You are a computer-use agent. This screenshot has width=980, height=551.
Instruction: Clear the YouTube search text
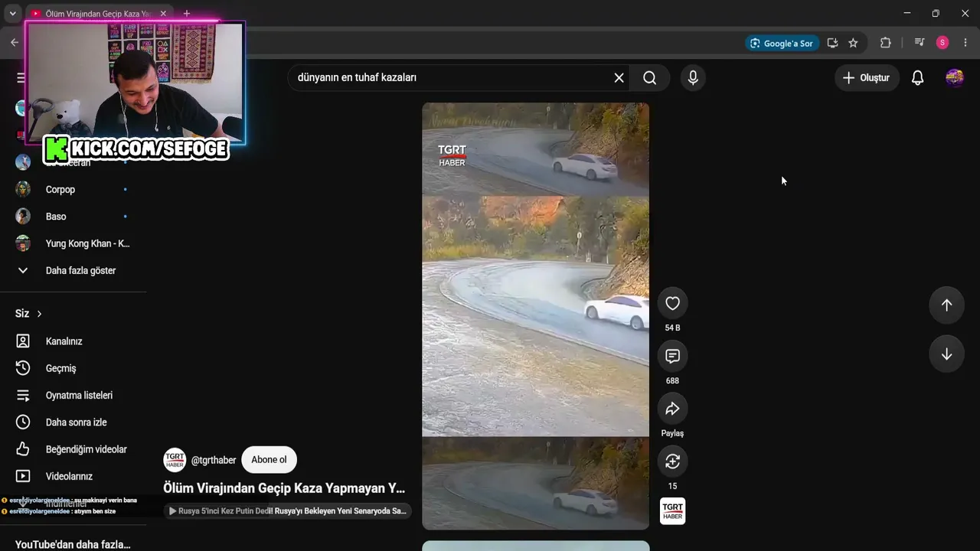[x=619, y=77]
